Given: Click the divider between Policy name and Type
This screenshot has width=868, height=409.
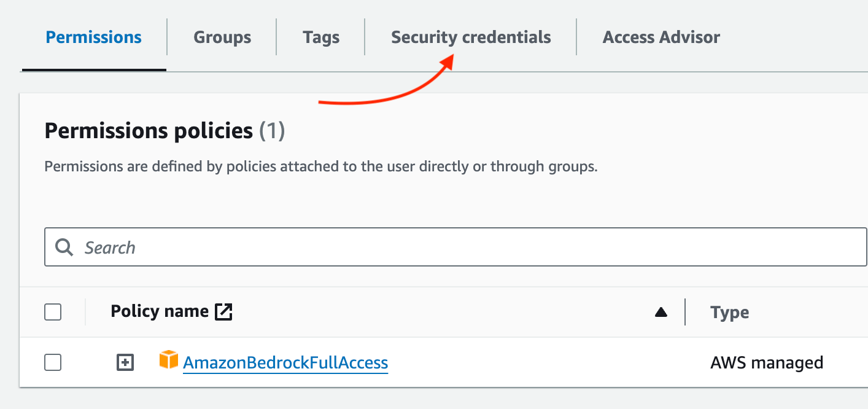Looking at the screenshot, I should (x=685, y=313).
